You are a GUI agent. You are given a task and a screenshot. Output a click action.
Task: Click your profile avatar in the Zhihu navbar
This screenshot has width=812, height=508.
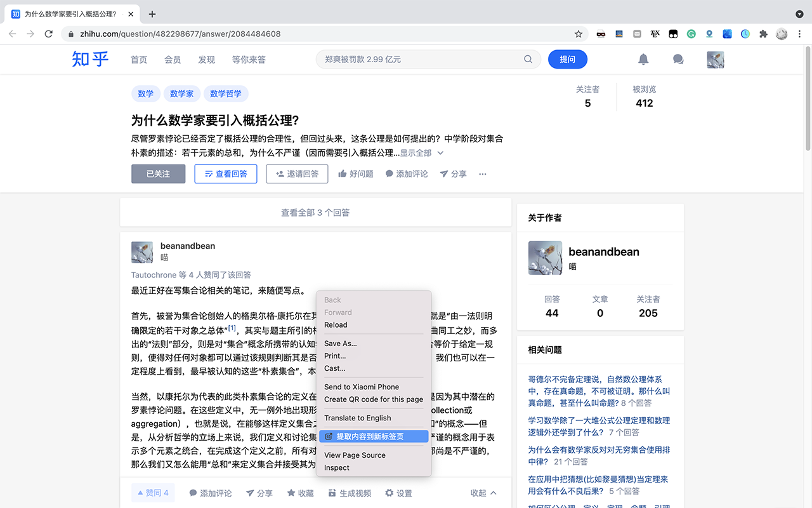point(715,59)
